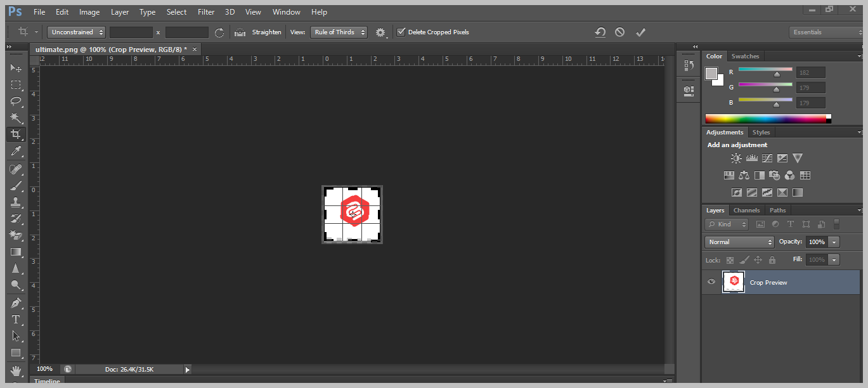This screenshot has height=388, width=868.
Task: Toggle the Delete Cropped Pixels checkbox
Action: [401, 32]
